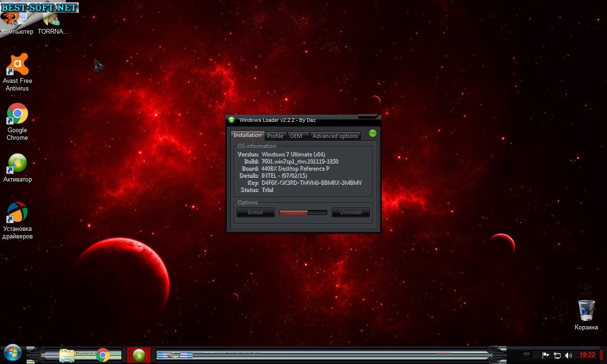
Task: Click the "Windows Loader v2.2.2 - By Daz" title
Action: (277, 120)
